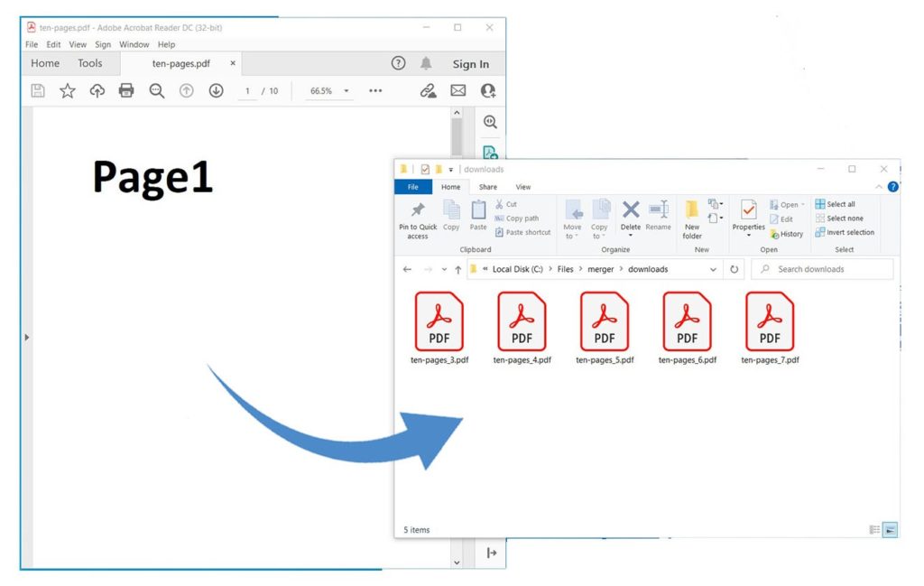The image size is (924, 586).
Task: Switch to the Share ribbon tab
Action: [x=488, y=186]
